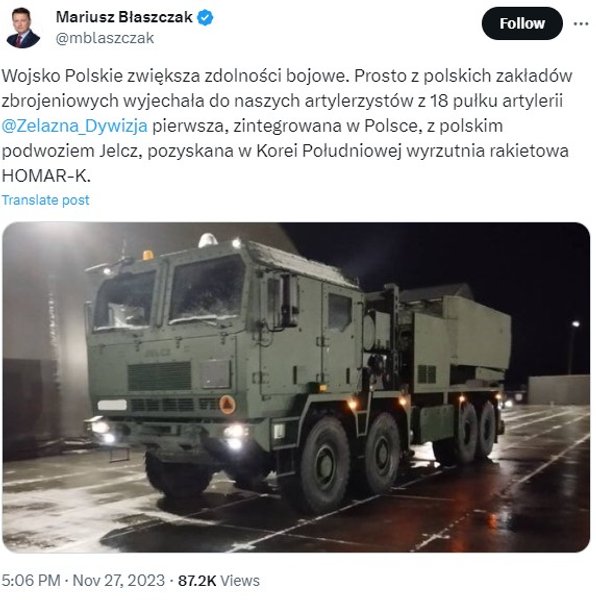This screenshot has height=600, width=596.
Task: Click the orange beacon on truck roof
Action: coord(148,255)
